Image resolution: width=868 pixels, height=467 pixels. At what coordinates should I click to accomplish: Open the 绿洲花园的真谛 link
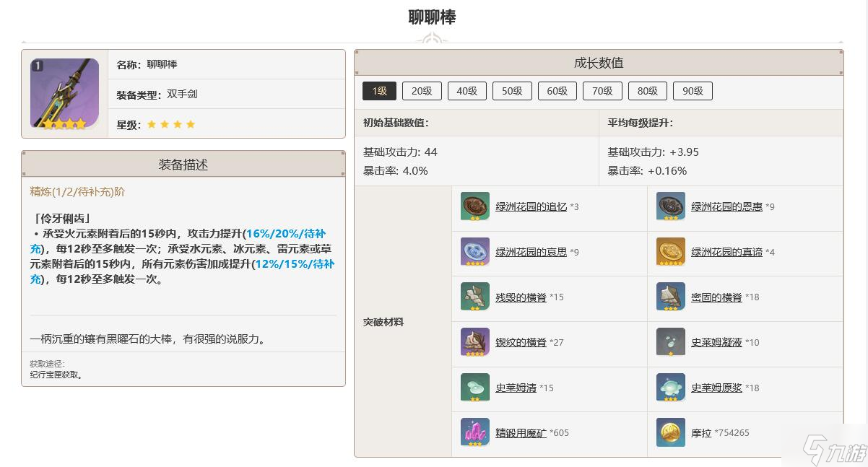[x=726, y=252]
